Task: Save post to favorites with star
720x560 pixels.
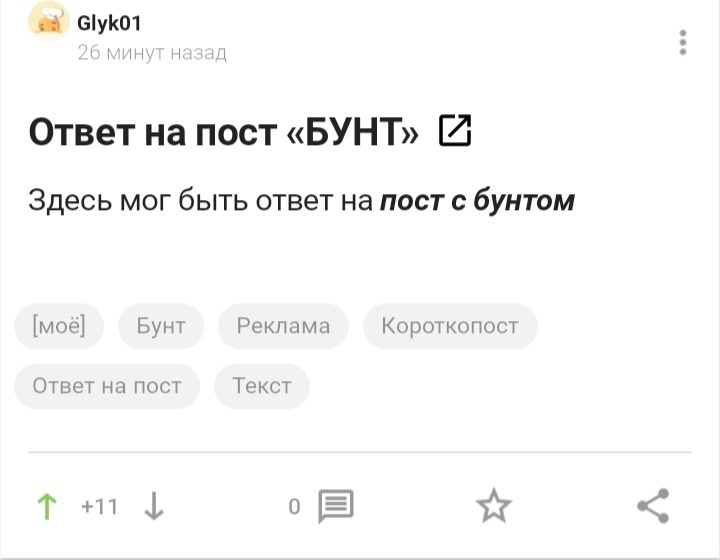Action: click(493, 507)
